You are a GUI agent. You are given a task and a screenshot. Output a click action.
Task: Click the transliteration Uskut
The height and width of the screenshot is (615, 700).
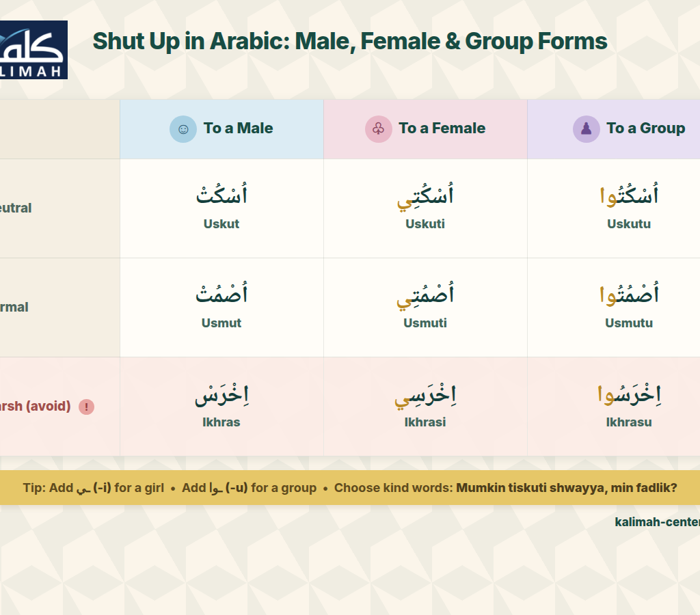[221, 224]
